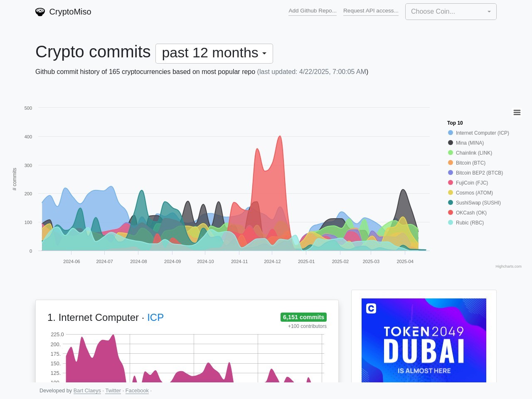This screenshot has width=532, height=399.
Task: Open the Highcharts chart export menu
Action: click(x=517, y=112)
